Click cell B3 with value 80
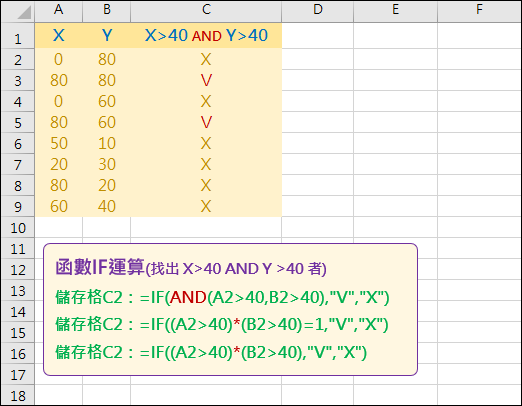Image resolution: width=522 pixels, height=406 pixels. coord(107,80)
